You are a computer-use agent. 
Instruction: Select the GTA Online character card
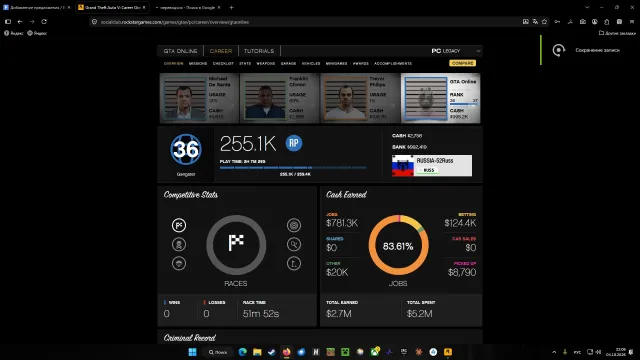pos(441,98)
